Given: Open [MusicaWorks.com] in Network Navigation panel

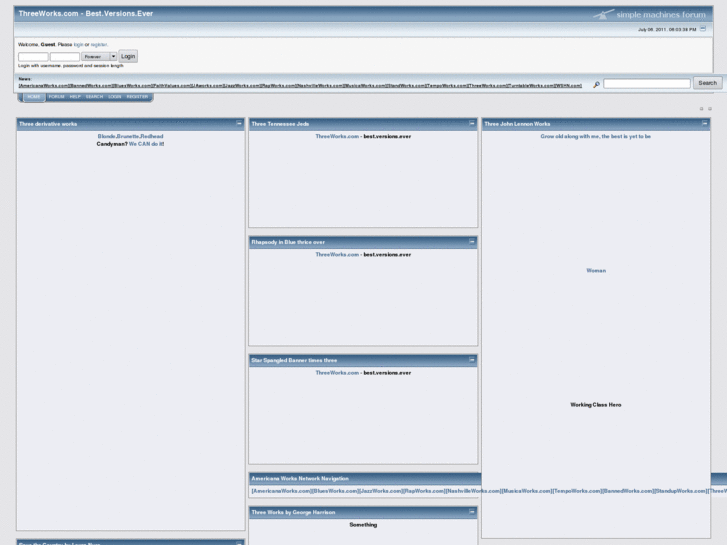Looking at the screenshot, I should (527, 491).
